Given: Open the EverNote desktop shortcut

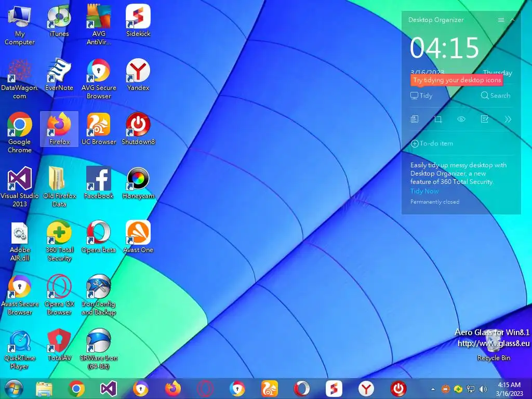Looking at the screenshot, I should (59, 75).
